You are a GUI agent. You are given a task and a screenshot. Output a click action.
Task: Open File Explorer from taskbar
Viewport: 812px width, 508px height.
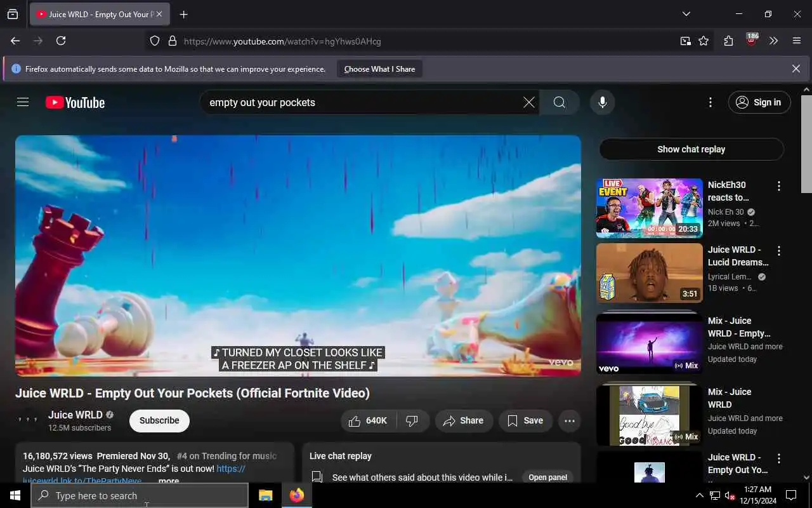coord(265,495)
